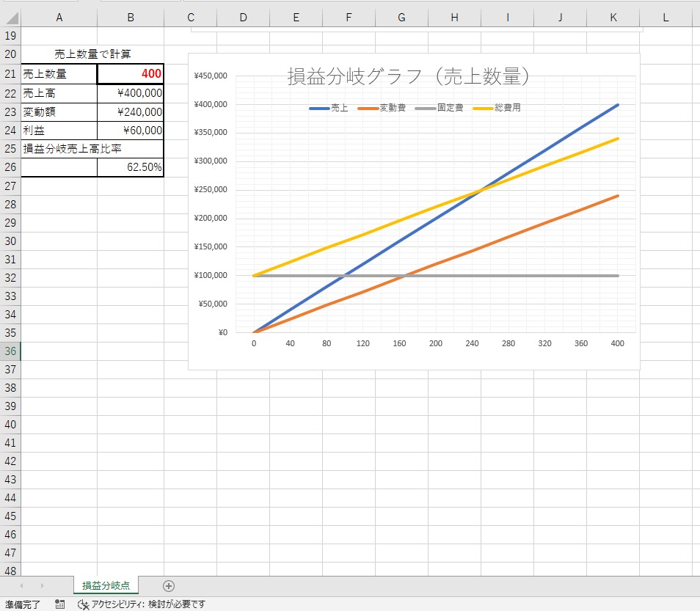Viewport: 700px width, 611px height.
Task: Select column K header
Action: tap(613, 18)
